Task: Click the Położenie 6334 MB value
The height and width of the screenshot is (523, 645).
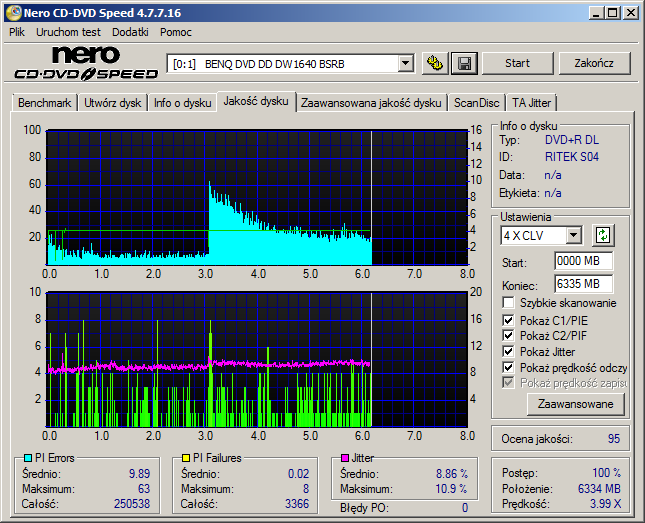Action: (599, 489)
